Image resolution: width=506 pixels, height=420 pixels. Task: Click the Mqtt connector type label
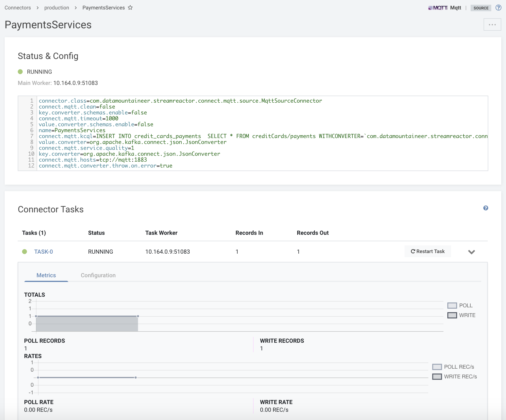tap(456, 8)
